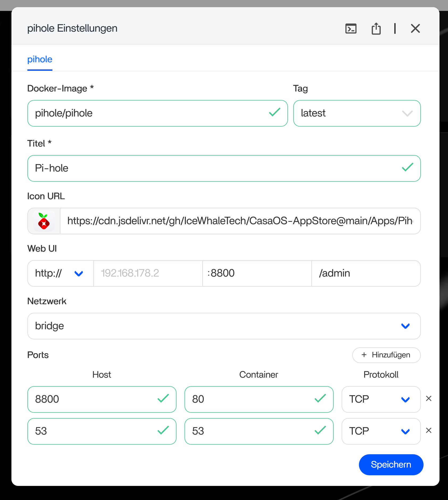448x500 pixels.
Task: Edit the Web UI path /admin
Action: [366, 273]
